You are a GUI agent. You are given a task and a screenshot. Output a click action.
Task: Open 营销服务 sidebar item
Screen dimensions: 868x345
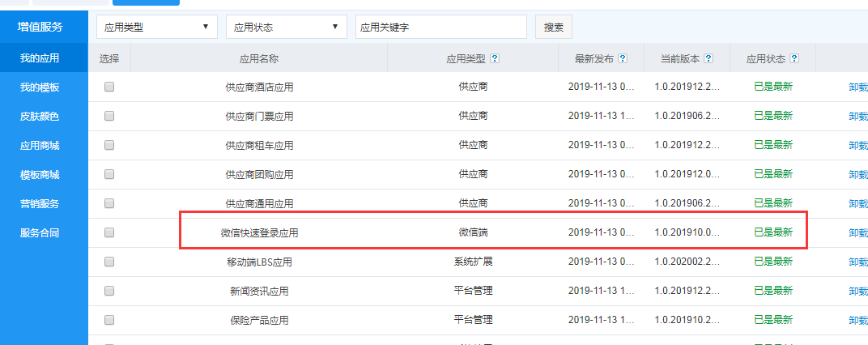click(x=40, y=204)
